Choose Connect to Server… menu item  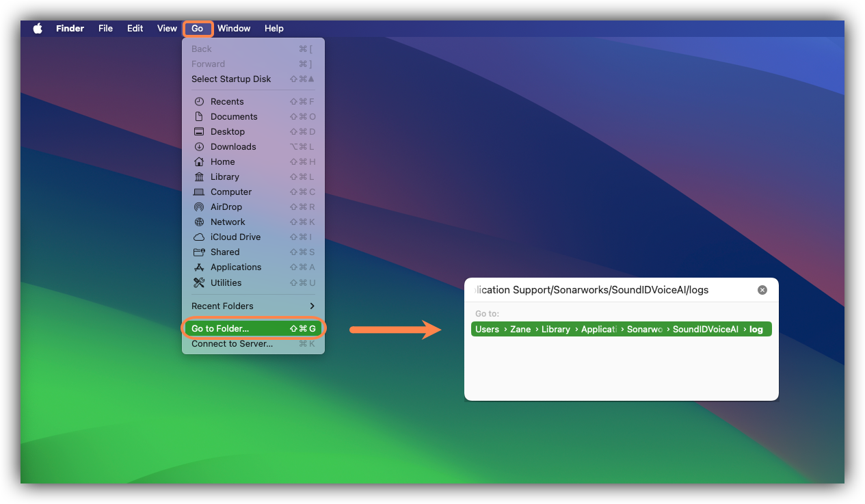253,344
